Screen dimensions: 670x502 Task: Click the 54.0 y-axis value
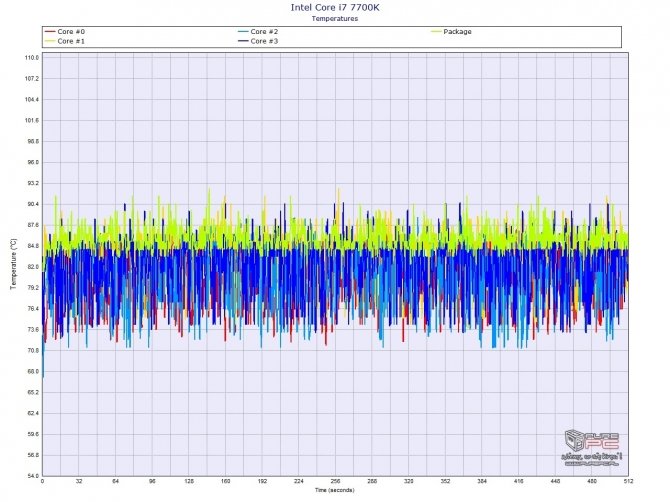click(32, 476)
